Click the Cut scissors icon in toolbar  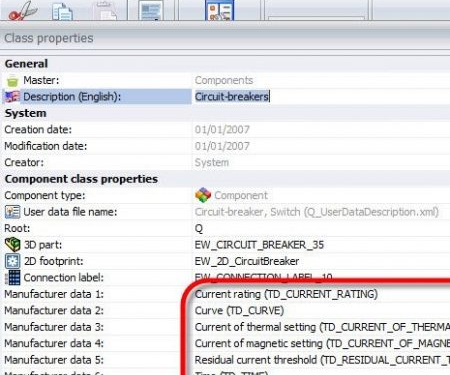(23, 11)
